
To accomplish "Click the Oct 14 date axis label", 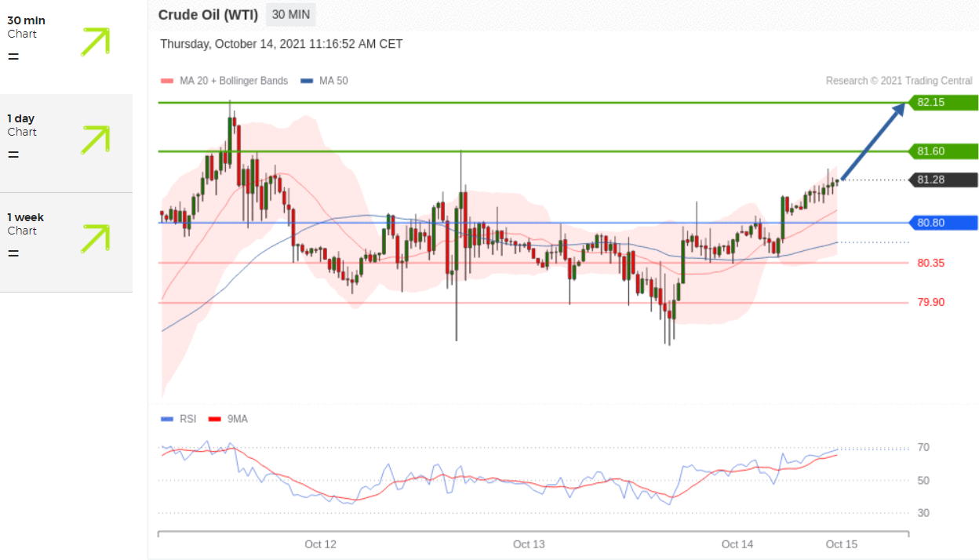I will [737, 544].
